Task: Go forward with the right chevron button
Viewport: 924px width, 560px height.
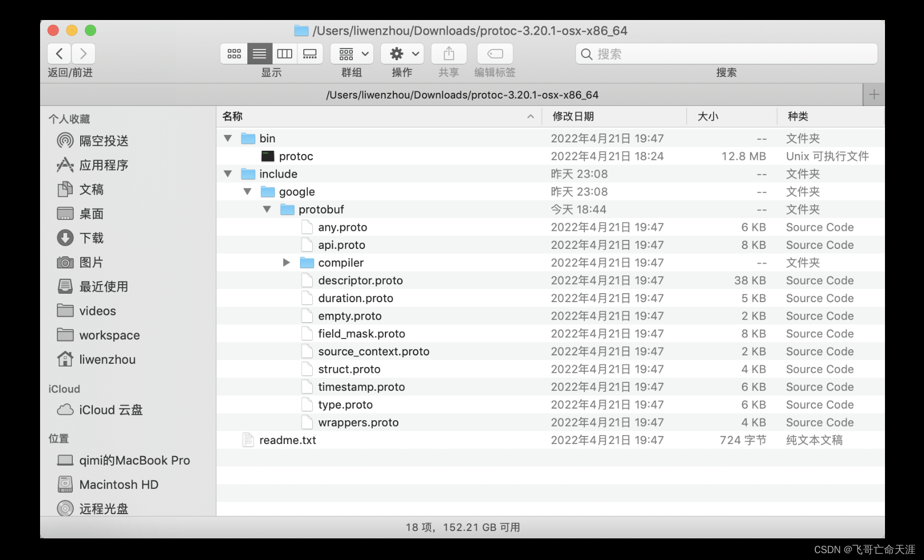Action: click(83, 54)
